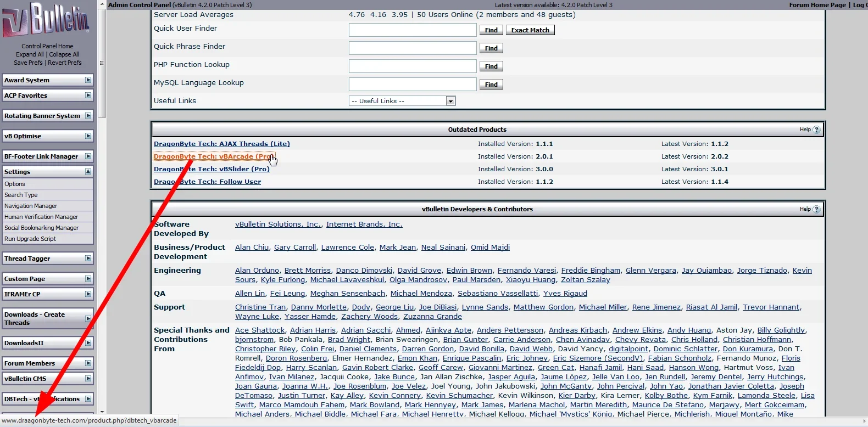The width and height of the screenshot is (868, 427).
Task: Open DragonByte Tech: Follow User link
Action: (x=208, y=182)
